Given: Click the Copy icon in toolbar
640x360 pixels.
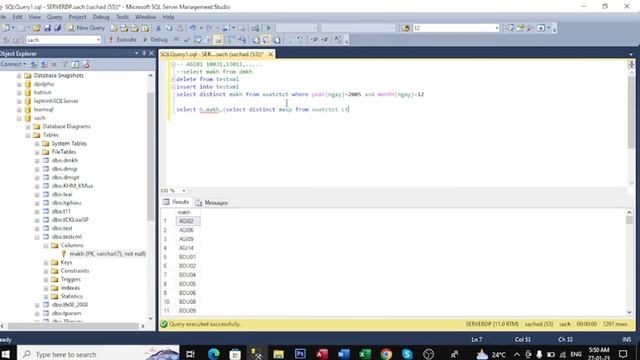Looking at the screenshot, I should pyautogui.click(x=169, y=28).
